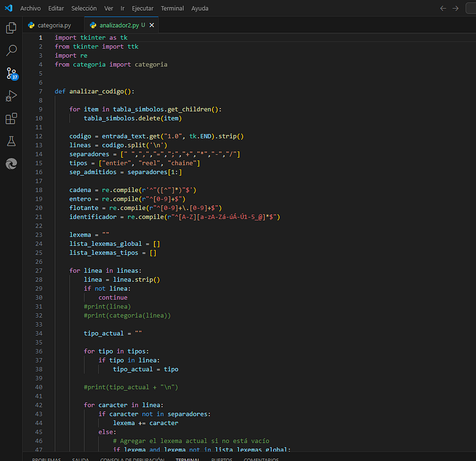Go forward using the right arrow
This screenshot has height=461, width=476.
pyautogui.click(x=456, y=8)
